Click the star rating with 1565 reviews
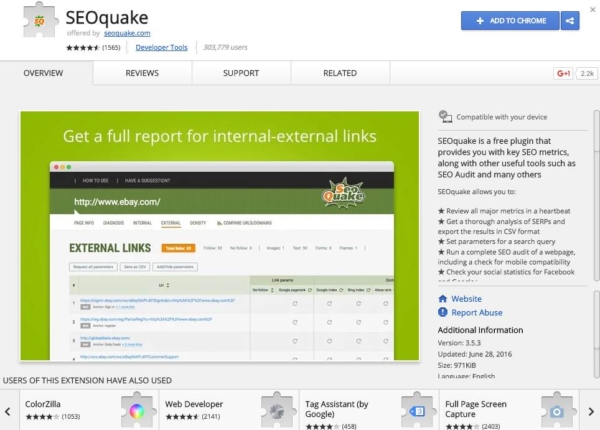The image size is (600, 430). pos(93,47)
